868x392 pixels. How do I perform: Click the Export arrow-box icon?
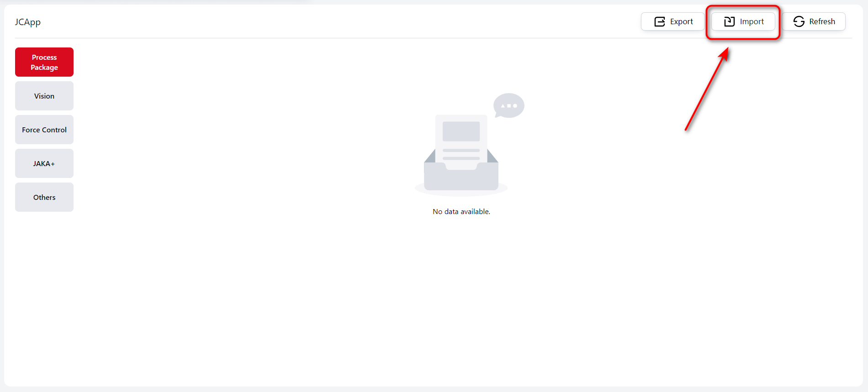tap(660, 21)
